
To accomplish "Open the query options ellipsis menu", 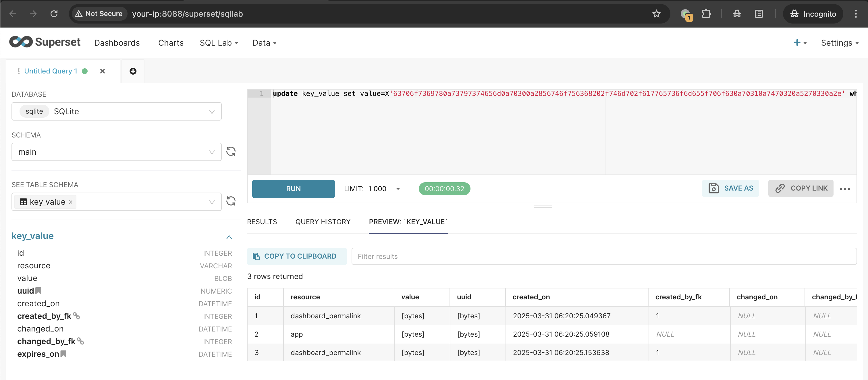I will click(845, 189).
